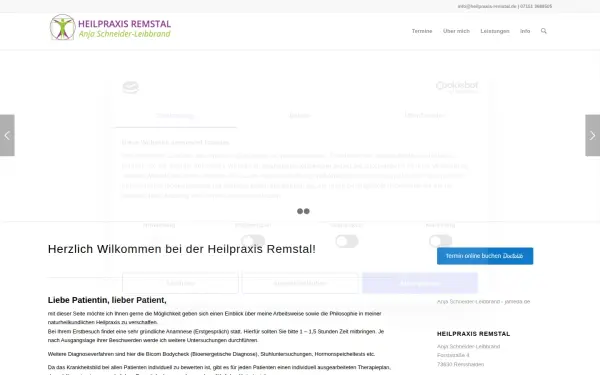
Task: Go to previous slide arrow
Action: [7, 135]
